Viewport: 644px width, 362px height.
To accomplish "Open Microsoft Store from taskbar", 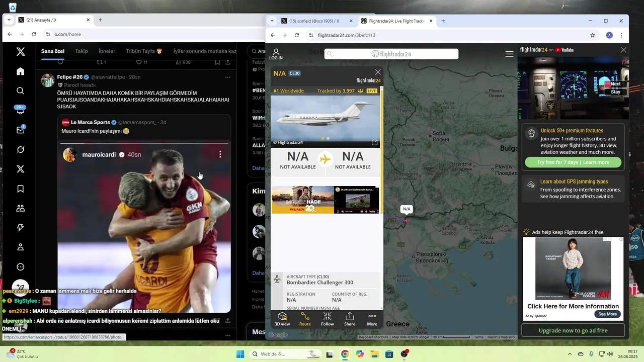I will (x=389, y=354).
